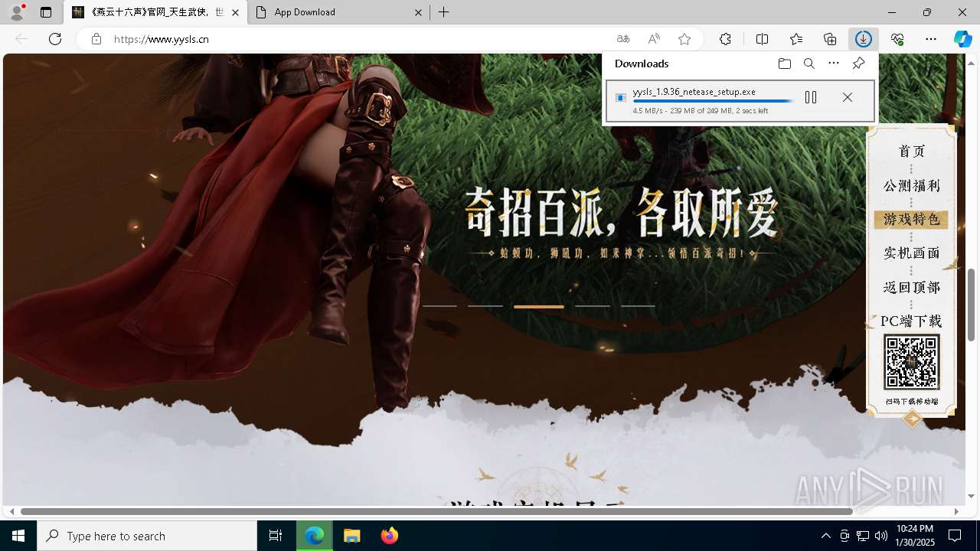
Task: Click the horizontal scrollbar thumb
Action: pos(436,511)
